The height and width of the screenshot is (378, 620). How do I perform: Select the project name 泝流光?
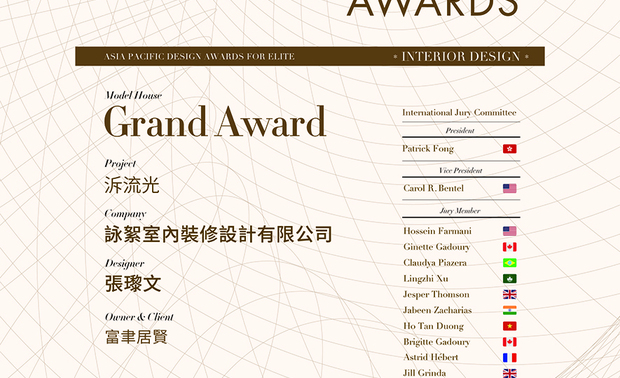pyautogui.click(x=132, y=185)
